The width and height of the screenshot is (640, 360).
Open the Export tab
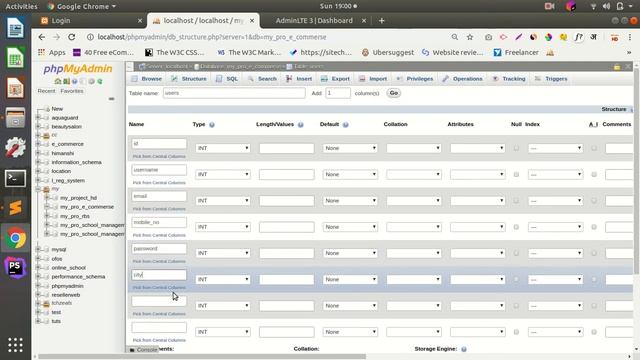pyautogui.click(x=336, y=79)
